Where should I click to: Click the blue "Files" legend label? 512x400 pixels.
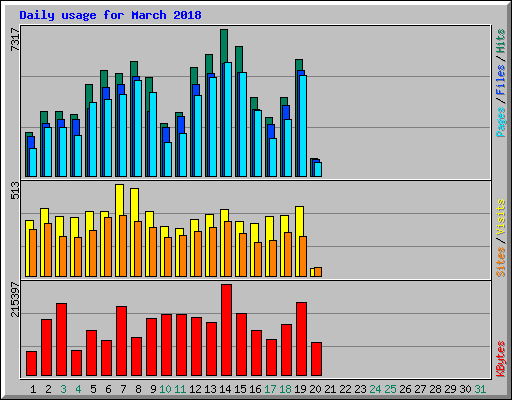501,80
